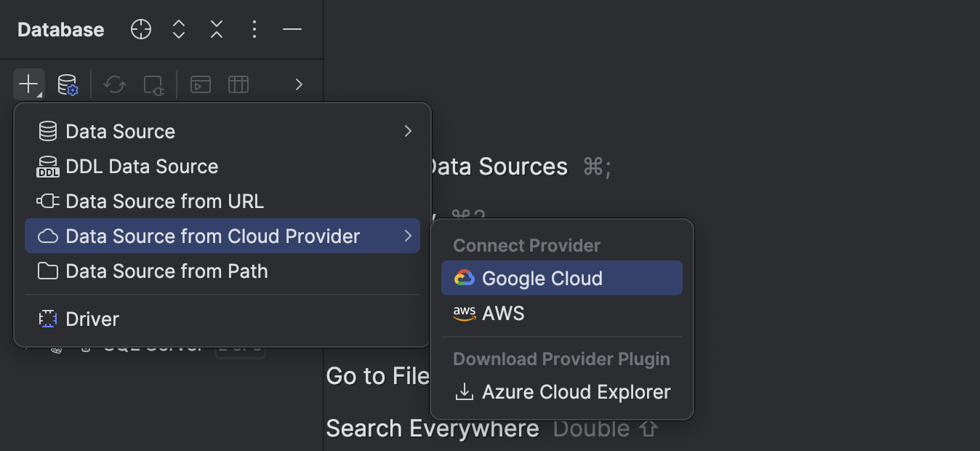
Task: Expand the Data Source submenu arrow
Action: [x=408, y=131]
